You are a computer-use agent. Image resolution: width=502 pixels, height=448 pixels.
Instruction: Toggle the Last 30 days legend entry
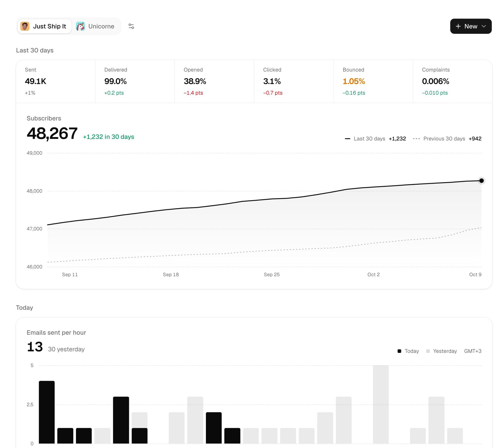pyautogui.click(x=375, y=139)
